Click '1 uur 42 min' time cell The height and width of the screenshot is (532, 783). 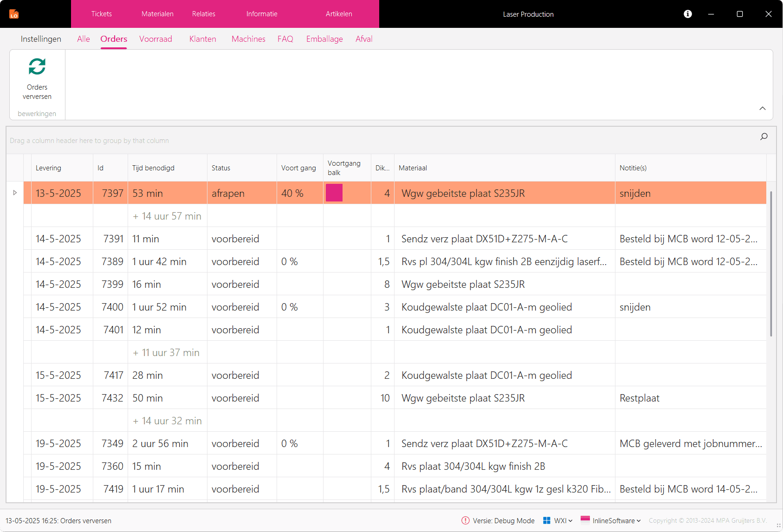click(168, 261)
